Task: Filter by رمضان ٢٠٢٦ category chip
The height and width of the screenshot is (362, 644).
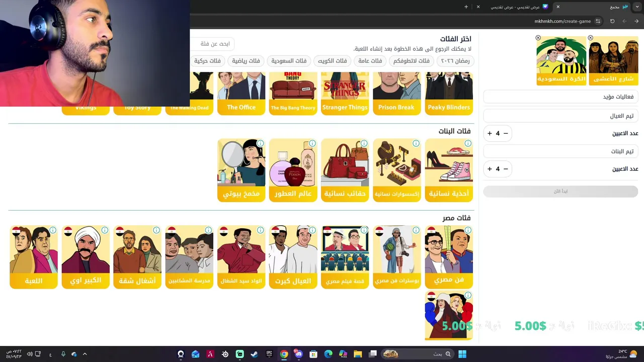Action: (455, 61)
